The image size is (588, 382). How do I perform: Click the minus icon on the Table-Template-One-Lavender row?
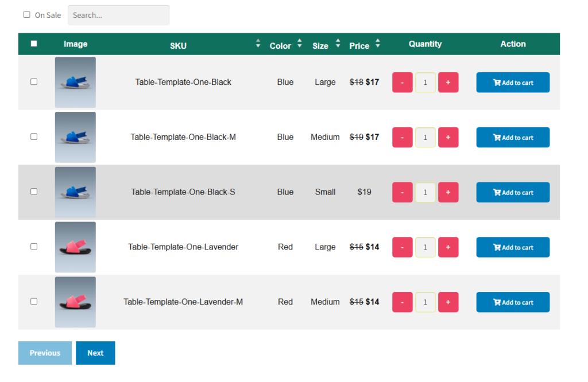[x=402, y=247]
